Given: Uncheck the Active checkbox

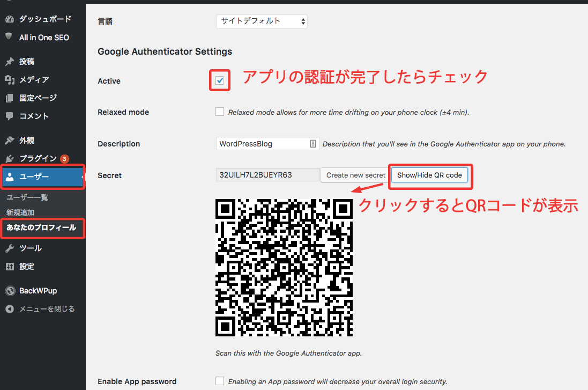Looking at the screenshot, I should click(x=220, y=81).
